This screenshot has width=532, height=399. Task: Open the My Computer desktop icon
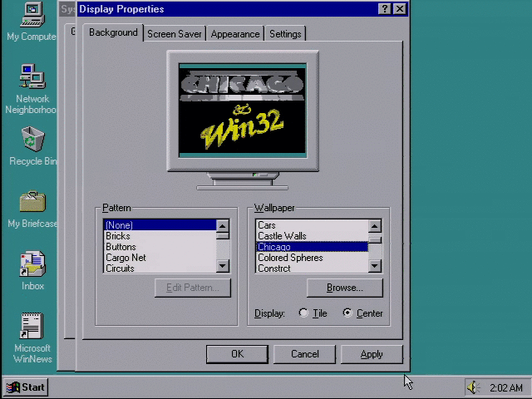click(x=32, y=15)
